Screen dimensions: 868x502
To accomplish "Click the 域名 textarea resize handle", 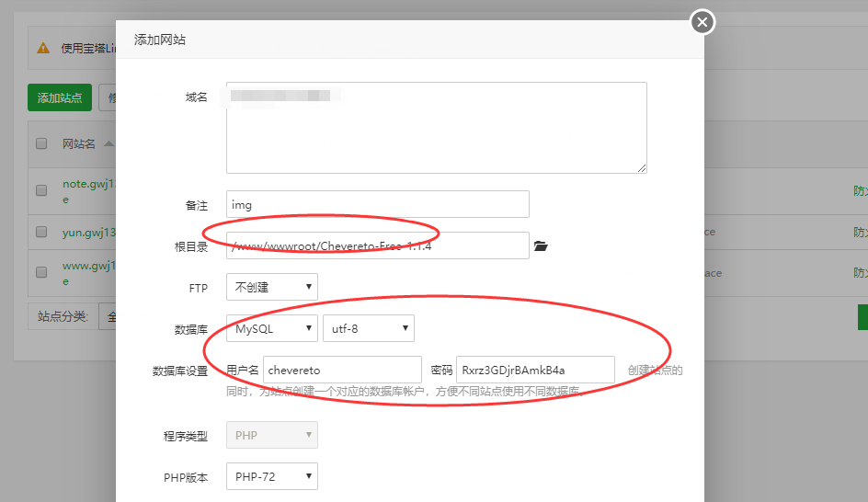I will click(x=642, y=168).
